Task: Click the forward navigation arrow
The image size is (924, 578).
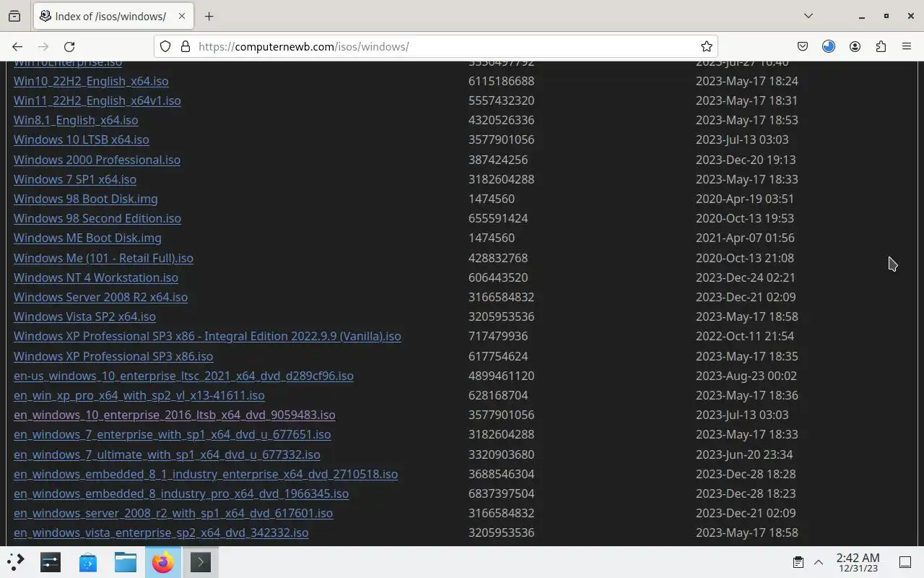Action: tap(43, 46)
